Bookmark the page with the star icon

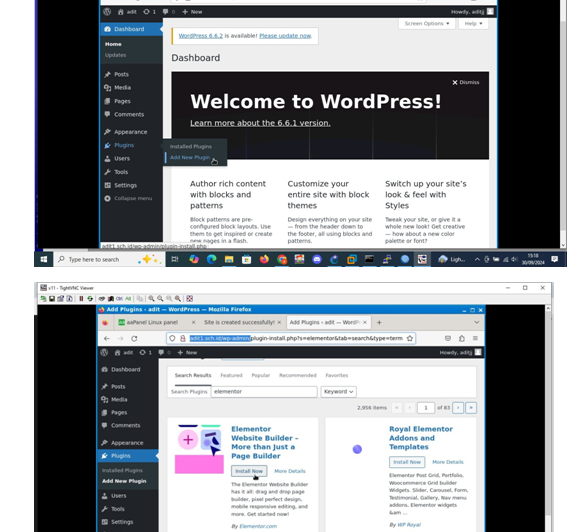coord(410,338)
